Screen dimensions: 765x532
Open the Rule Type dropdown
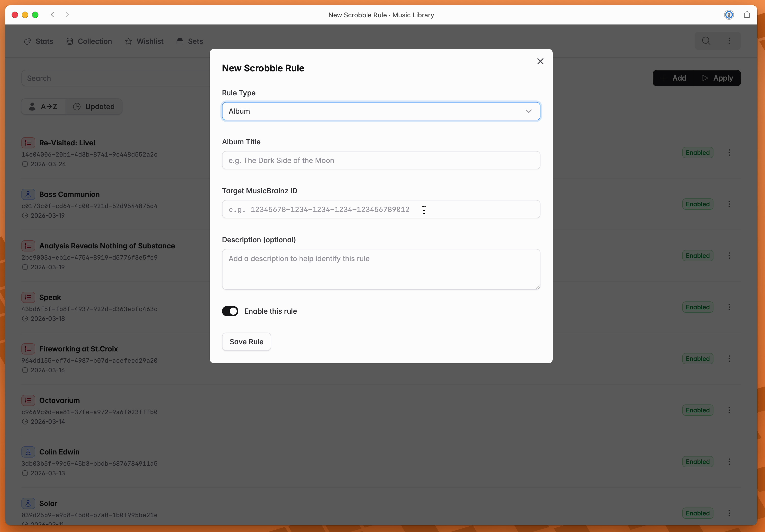coord(381,111)
